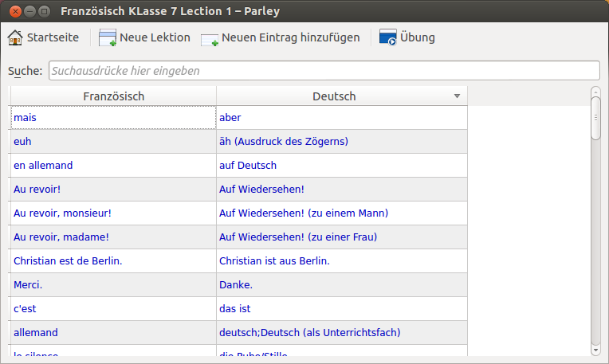
Task: Open the Deutsch column sort arrow
Action: (457, 96)
